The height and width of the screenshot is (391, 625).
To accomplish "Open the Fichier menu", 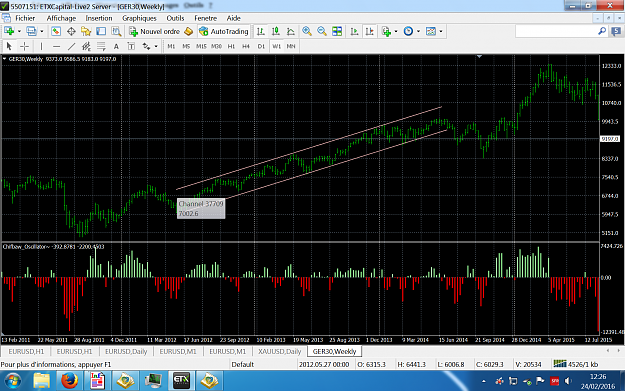I will click(x=25, y=18).
